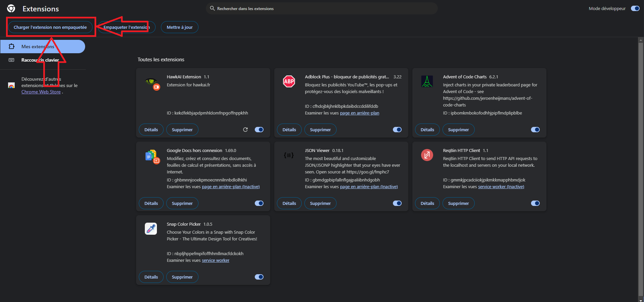
Task: Open the Mes extensions section
Action: click(x=43, y=47)
